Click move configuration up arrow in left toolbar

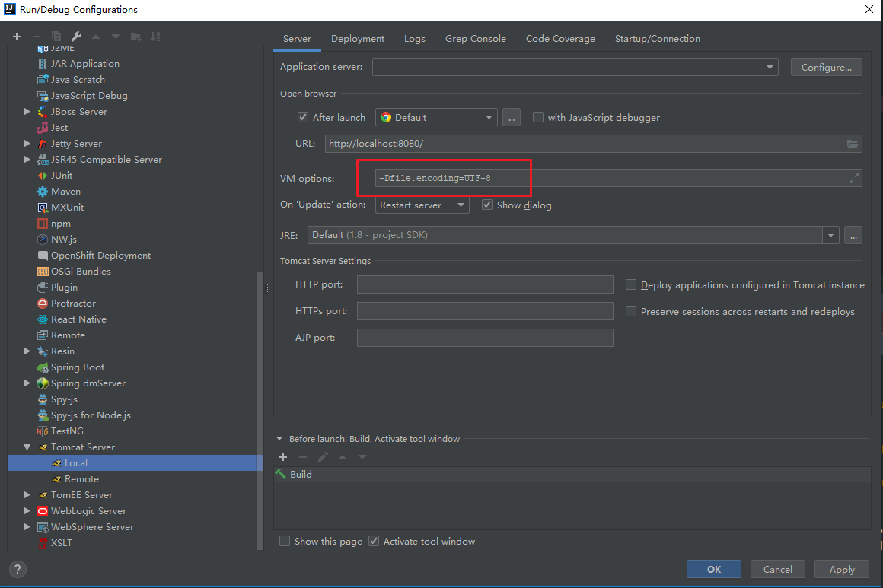pos(97,37)
